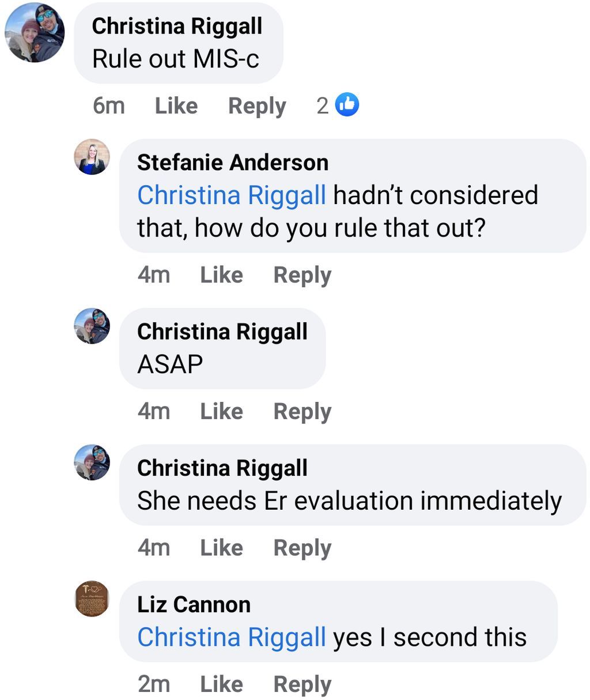Click Christina Riggall's avatar beside the ASAP comment
Screen dimensions: 590x700
[x=92, y=326]
